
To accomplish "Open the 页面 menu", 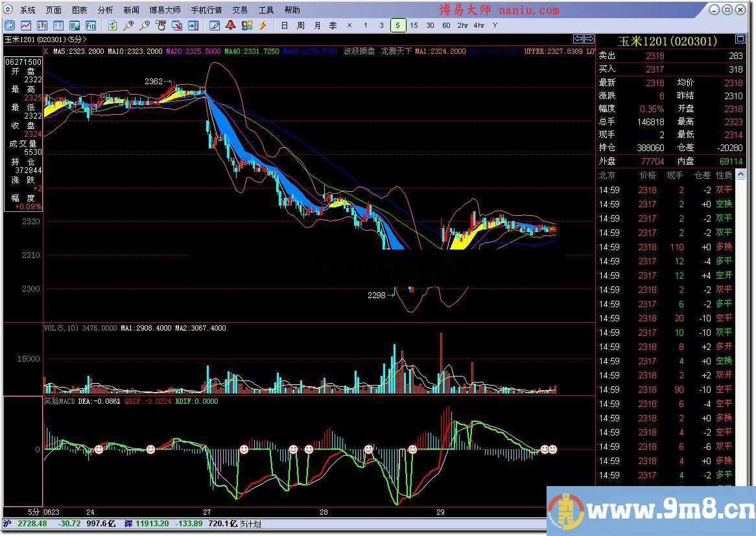I will pyautogui.click(x=54, y=10).
